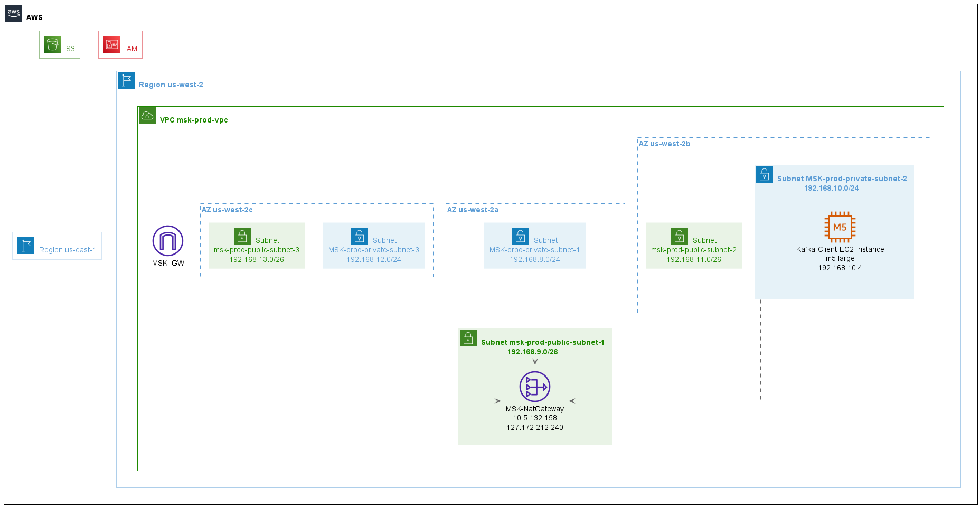Select the msk-prod-public-subnet-2 name text
Viewport: 980px width, 507px height.
coord(694,250)
